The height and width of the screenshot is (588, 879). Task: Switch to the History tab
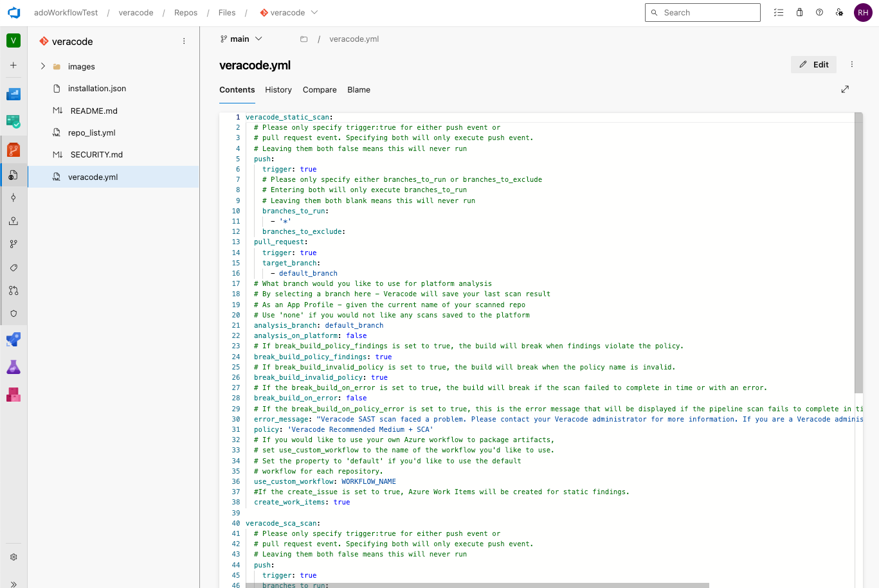278,90
